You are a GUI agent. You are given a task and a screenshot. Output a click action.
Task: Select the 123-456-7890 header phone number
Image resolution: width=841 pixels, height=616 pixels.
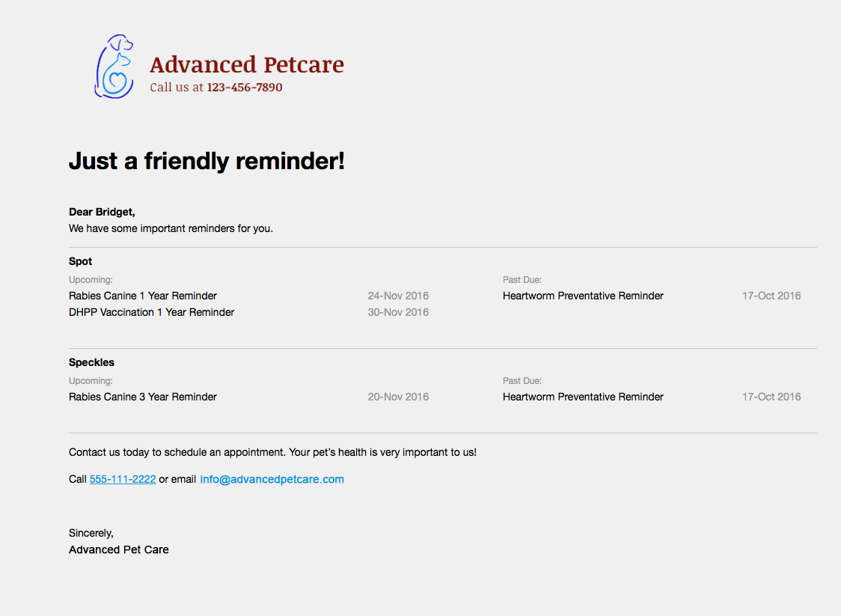[245, 88]
